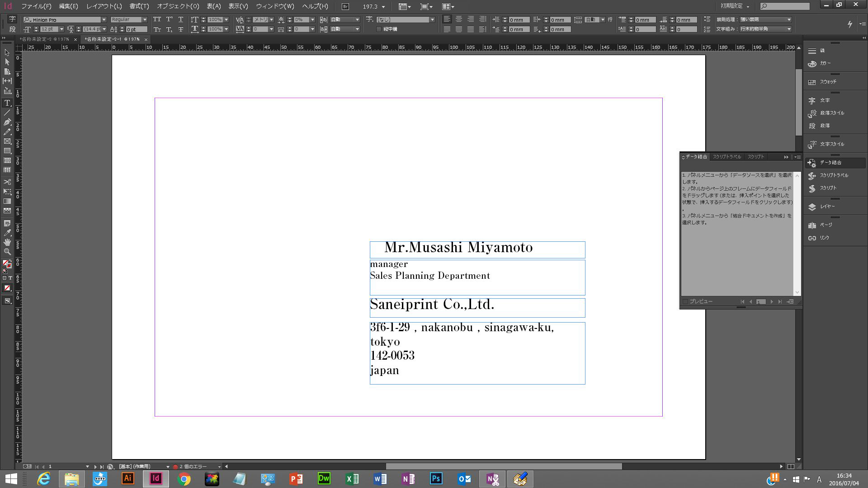Click the Strikethrough T icon
This screenshot has width=868, height=488.
click(180, 29)
